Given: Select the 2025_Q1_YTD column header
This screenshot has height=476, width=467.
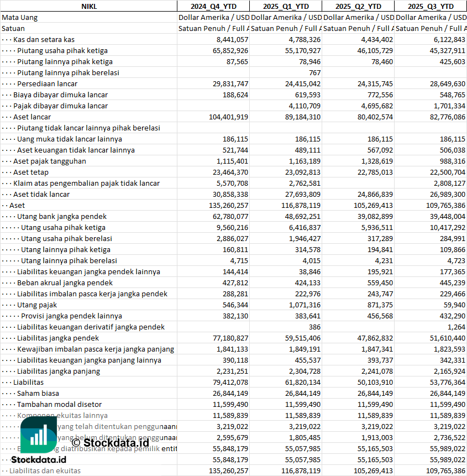Looking at the screenshot, I should click(286, 7).
